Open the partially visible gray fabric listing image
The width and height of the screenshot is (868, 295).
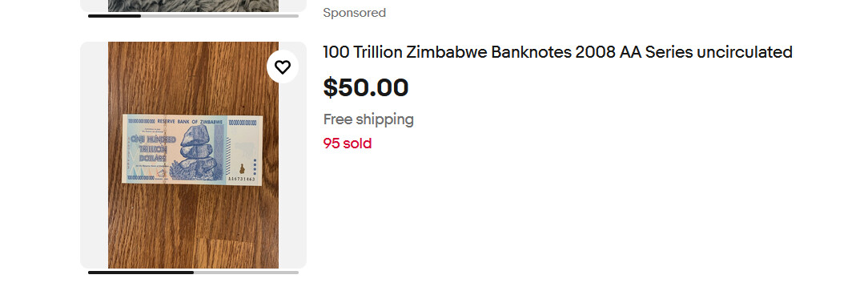193,6
